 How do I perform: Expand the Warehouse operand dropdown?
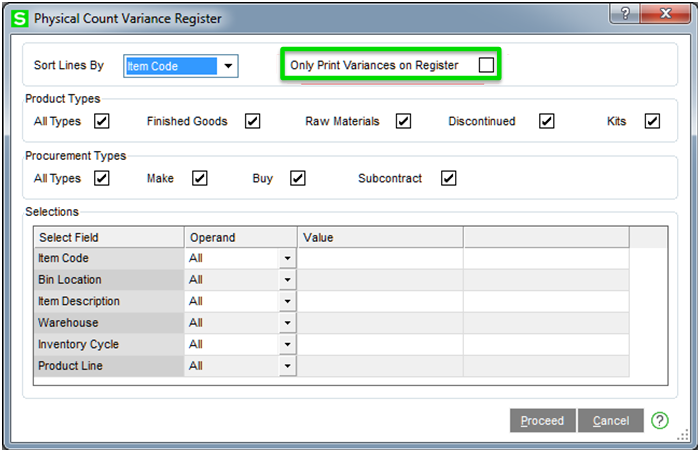(288, 323)
